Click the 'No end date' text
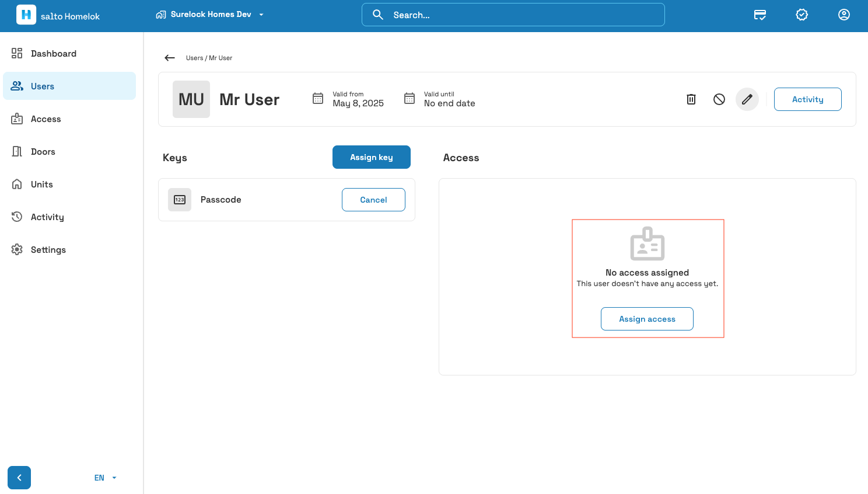The image size is (868, 494). pyautogui.click(x=450, y=103)
